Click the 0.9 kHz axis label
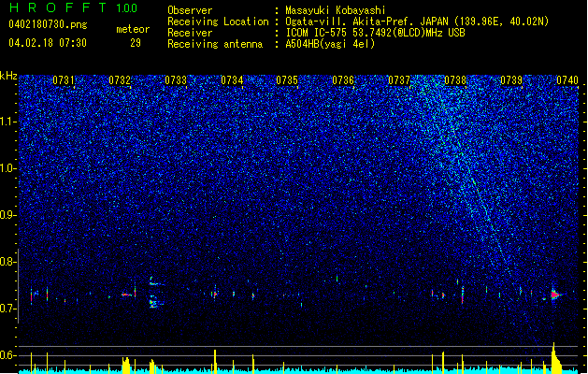 click(8, 215)
